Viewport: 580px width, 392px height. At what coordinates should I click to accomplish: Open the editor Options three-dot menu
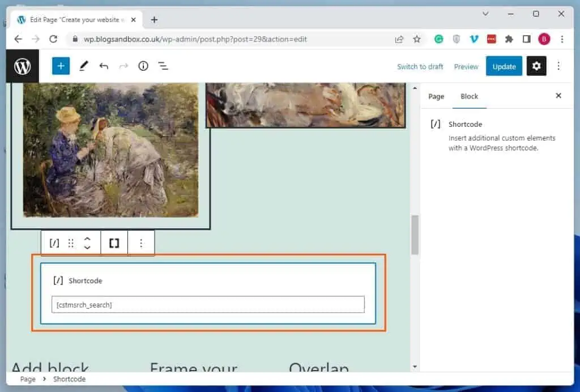(558, 66)
